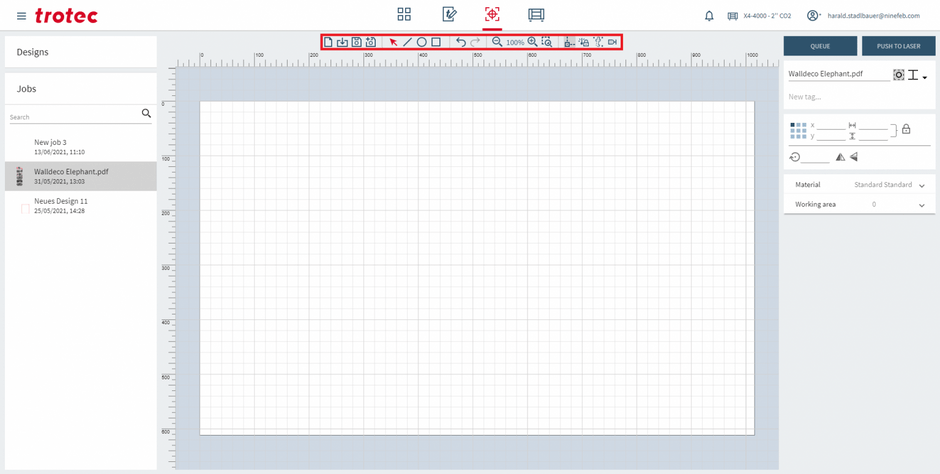Viewport: 940px width, 474px height.
Task: Choose the ellipse shape tool
Action: point(422,42)
